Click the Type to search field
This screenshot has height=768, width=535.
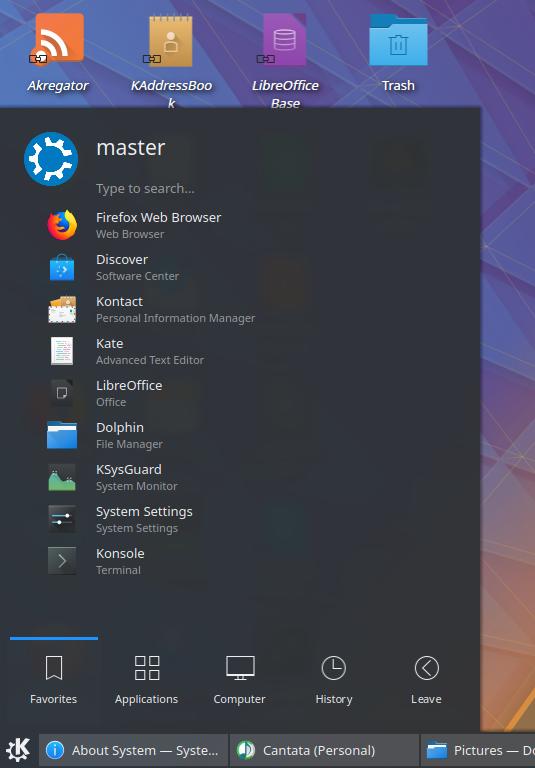point(279,189)
